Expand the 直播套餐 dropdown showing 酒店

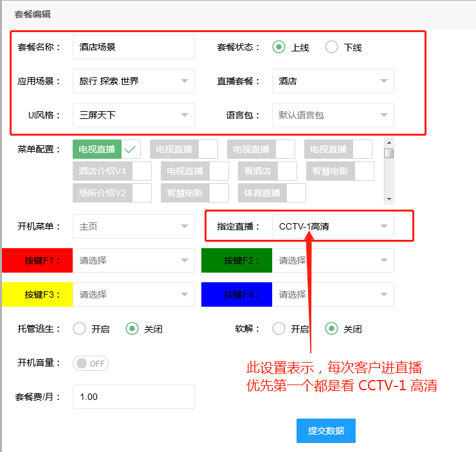point(333,81)
